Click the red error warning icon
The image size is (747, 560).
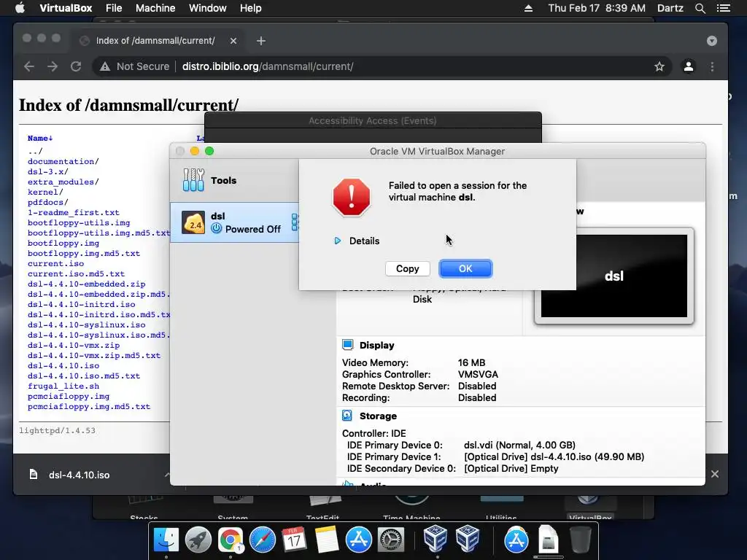[352, 197]
